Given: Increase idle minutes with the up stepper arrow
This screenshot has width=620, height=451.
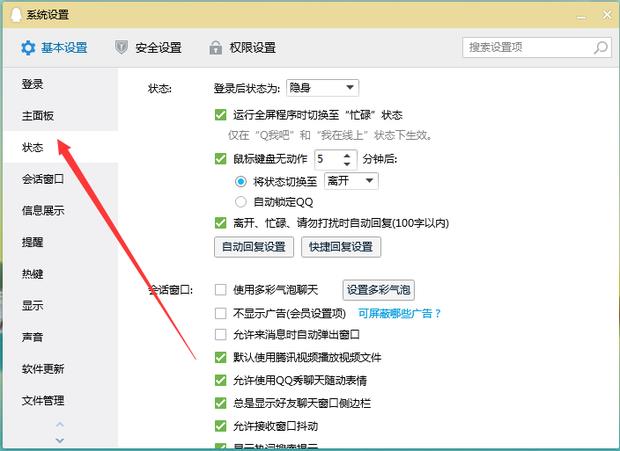Looking at the screenshot, I should coord(348,154).
